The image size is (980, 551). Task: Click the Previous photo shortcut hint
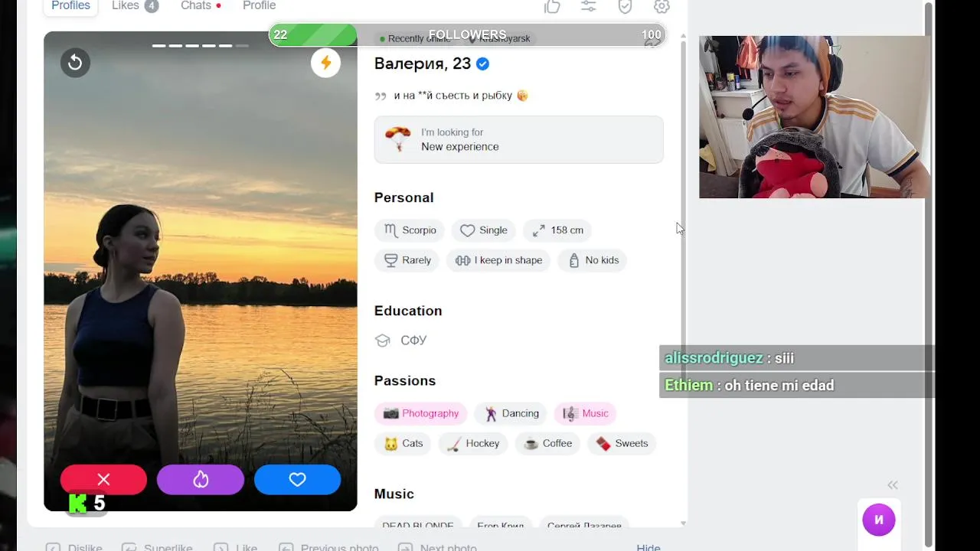pos(328,548)
